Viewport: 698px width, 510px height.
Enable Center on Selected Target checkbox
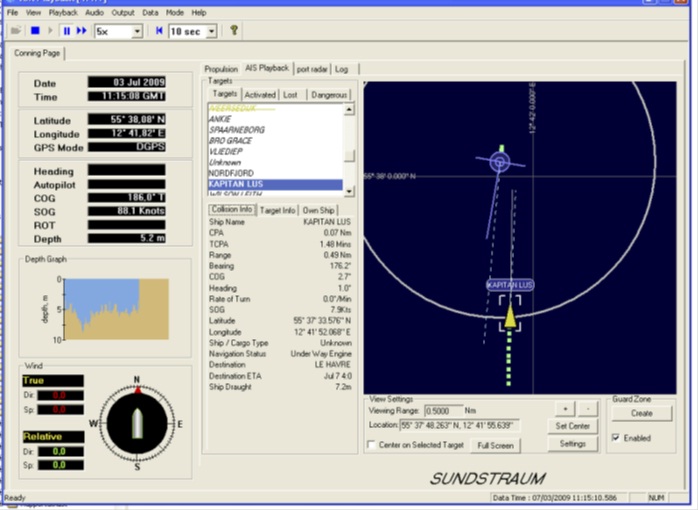pyautogui.click(x=373, y=444)
